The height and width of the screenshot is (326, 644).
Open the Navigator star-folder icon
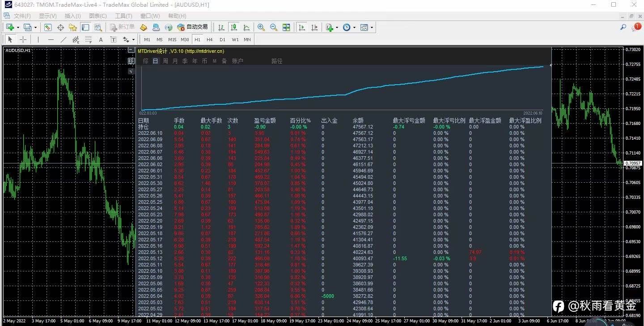tap(73, 27)
